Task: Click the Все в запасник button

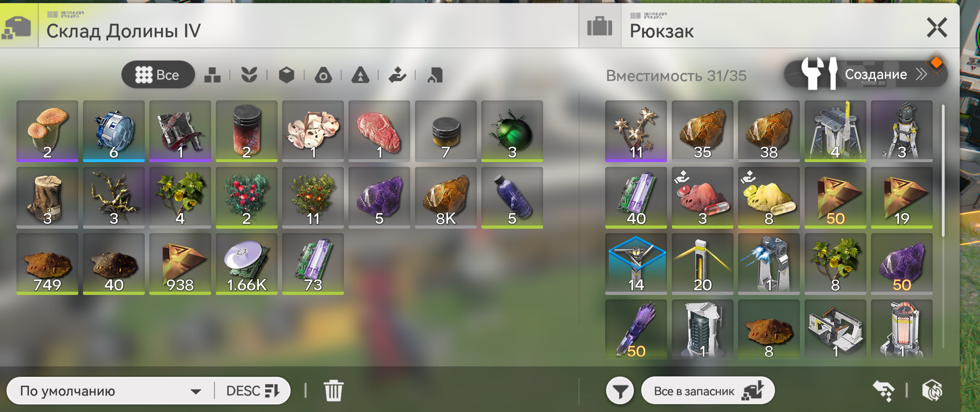Action: tap(708, 391)
